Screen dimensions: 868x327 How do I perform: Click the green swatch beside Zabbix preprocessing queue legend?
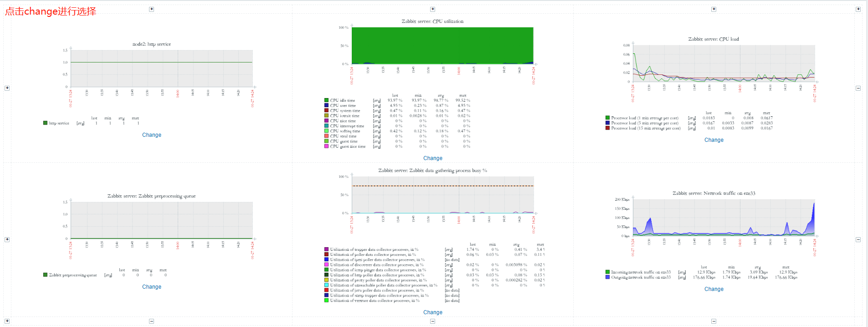(45, 275)
